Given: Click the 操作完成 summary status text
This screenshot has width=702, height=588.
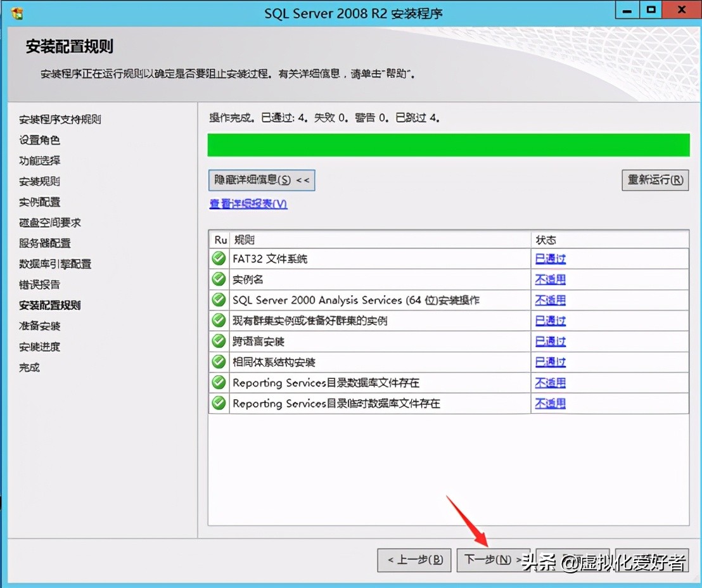Looking at the screenshot, I should tap(324, 118).
